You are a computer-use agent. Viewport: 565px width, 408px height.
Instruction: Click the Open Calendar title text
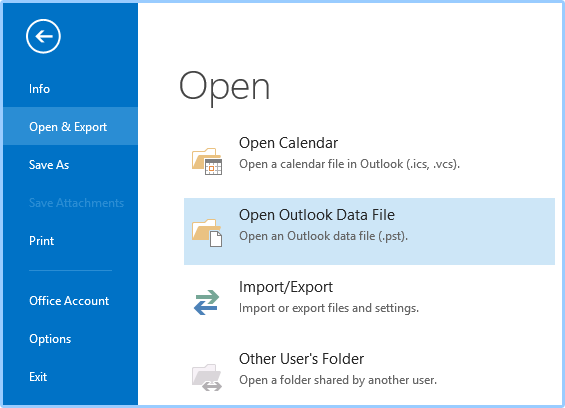(288, 143)
